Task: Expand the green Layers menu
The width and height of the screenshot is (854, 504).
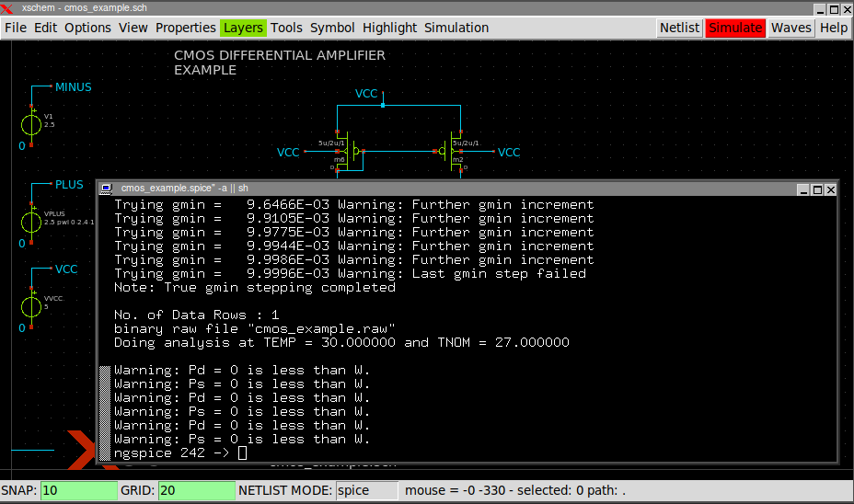Action: tap(243, 28)
